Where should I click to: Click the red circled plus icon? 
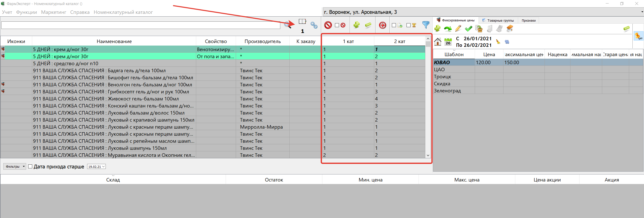(x=382, y=25)
